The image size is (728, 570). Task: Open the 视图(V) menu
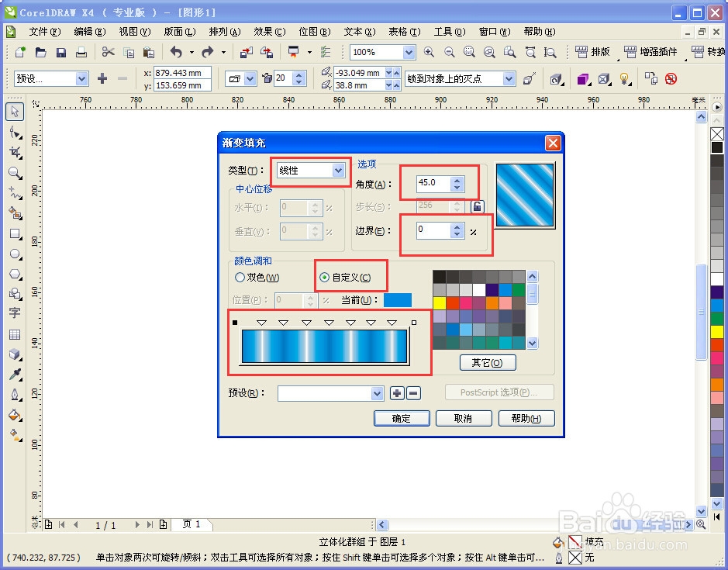[135, 32]
